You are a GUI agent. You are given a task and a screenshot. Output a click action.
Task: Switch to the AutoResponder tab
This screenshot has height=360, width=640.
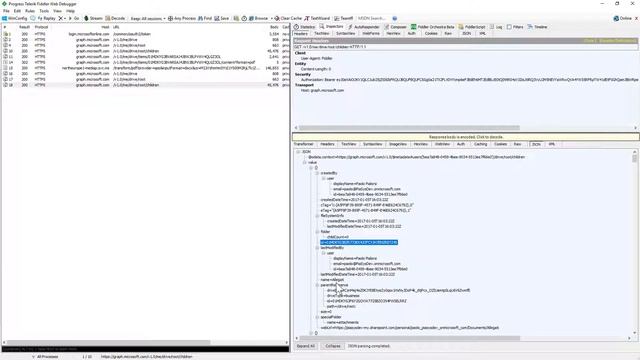click(363, 27)
